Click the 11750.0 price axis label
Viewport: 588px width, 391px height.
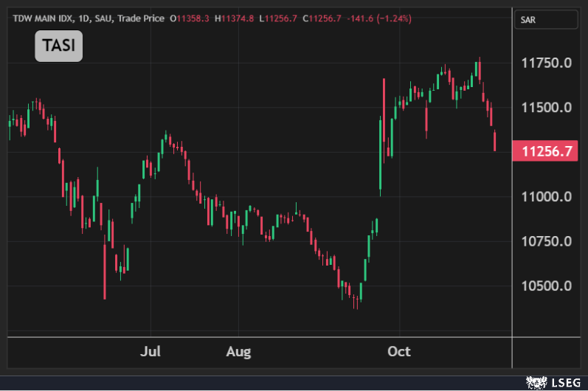pos(547,63)
